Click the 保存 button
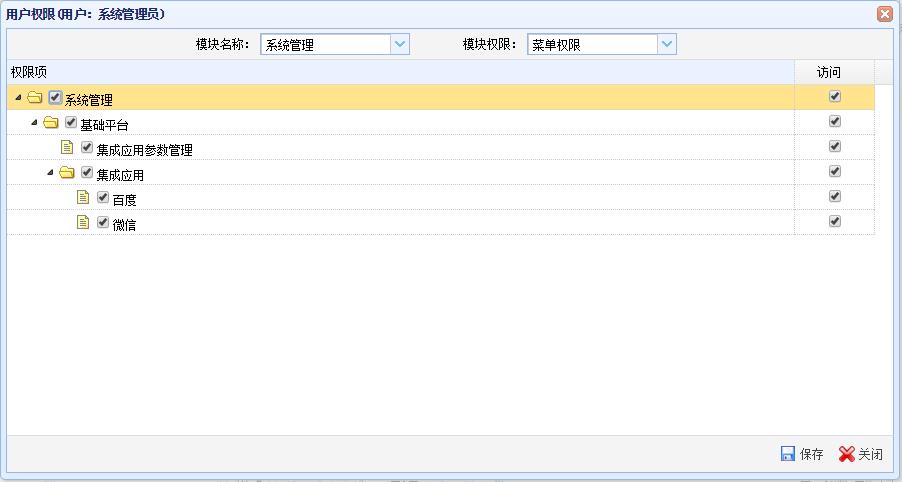 [x=802, y=454]
